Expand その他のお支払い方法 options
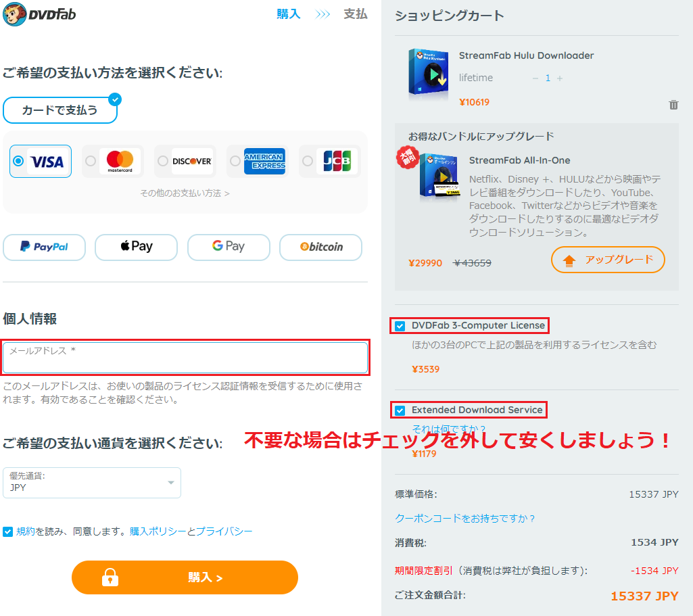693x616 pixels. tap(185, 193)
